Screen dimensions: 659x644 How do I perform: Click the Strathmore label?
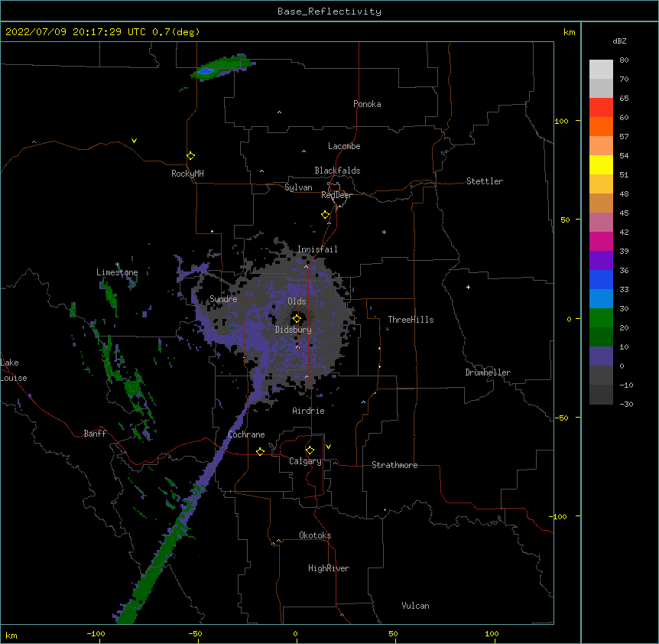[x=394, y=465]
